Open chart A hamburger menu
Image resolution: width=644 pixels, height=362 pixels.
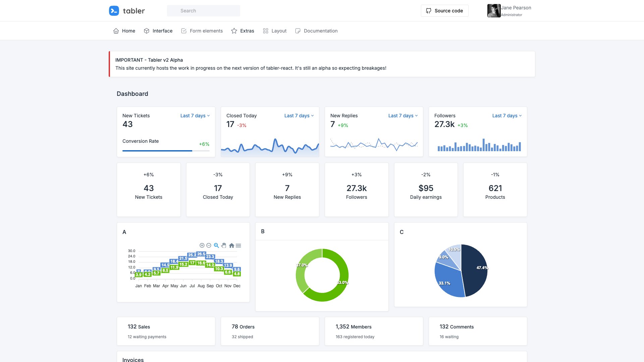(x=238, y=246)
